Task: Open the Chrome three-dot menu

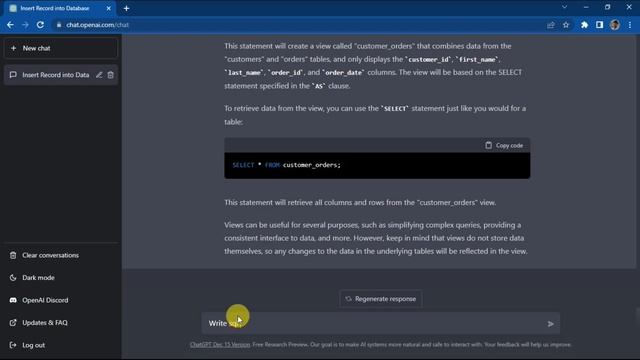Action: point(630,25)
